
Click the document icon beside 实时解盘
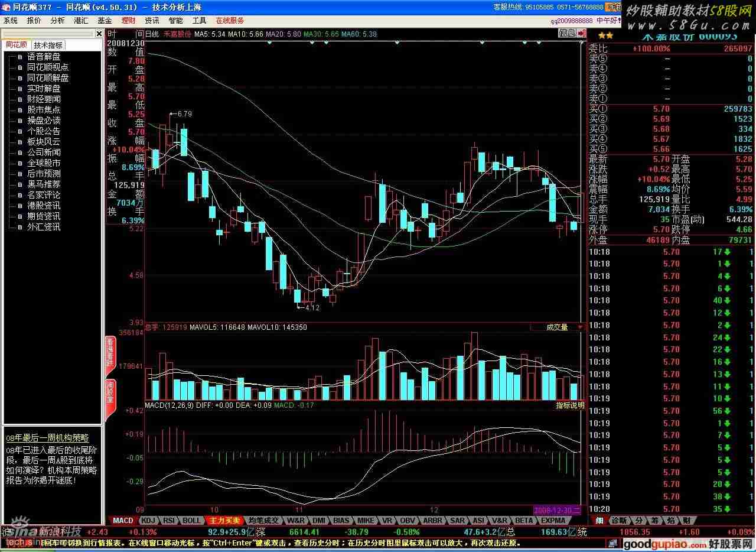19,89
